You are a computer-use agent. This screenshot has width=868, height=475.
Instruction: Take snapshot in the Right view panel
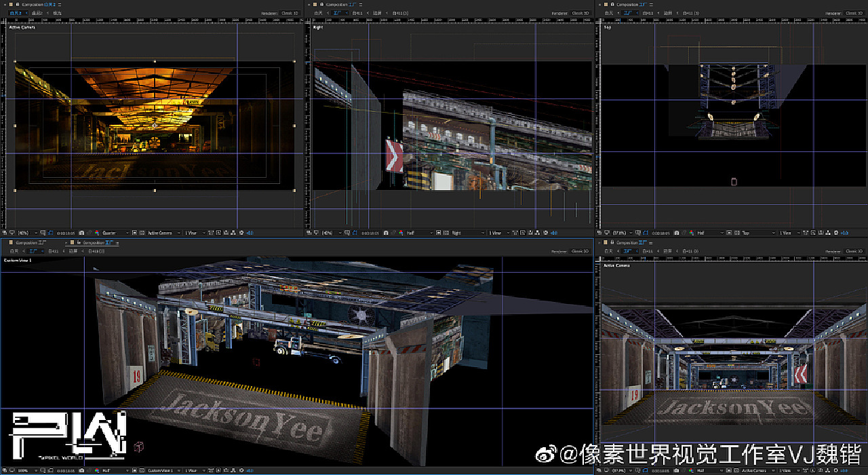coord(386,233)
